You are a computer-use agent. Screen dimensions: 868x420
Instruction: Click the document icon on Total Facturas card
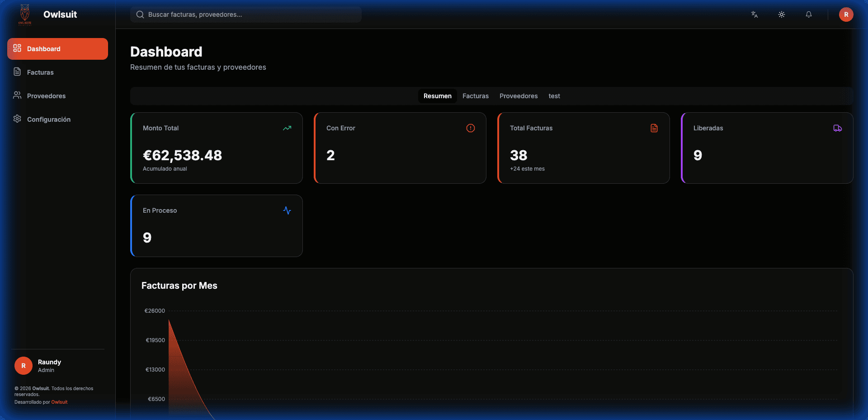(x=654, y=128)
